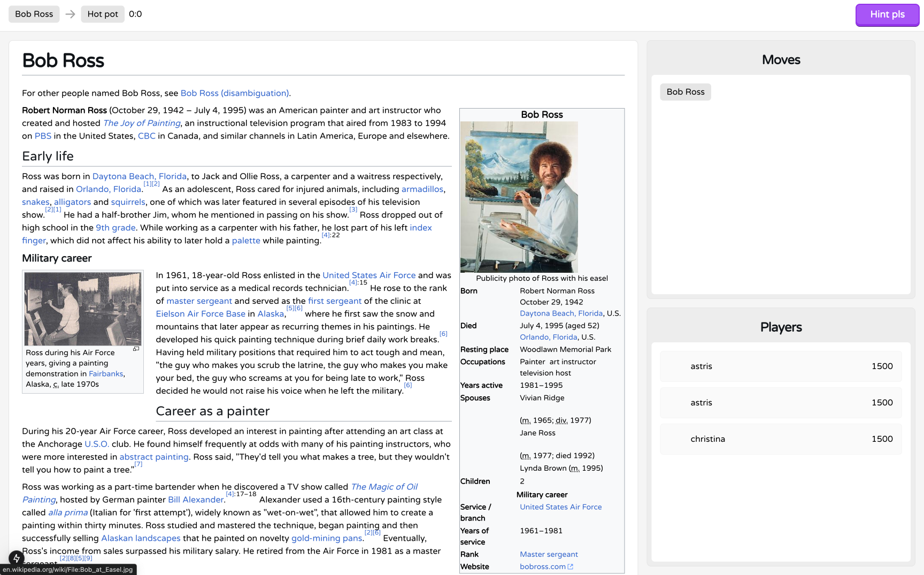Click the christina player row
This screenshot has height=575, width=924.
[x=781, y=439]
